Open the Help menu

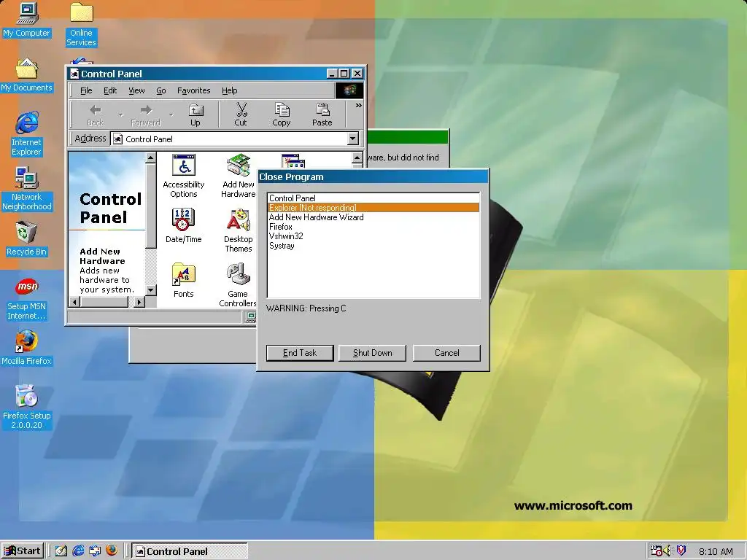[x=229, y=90]
